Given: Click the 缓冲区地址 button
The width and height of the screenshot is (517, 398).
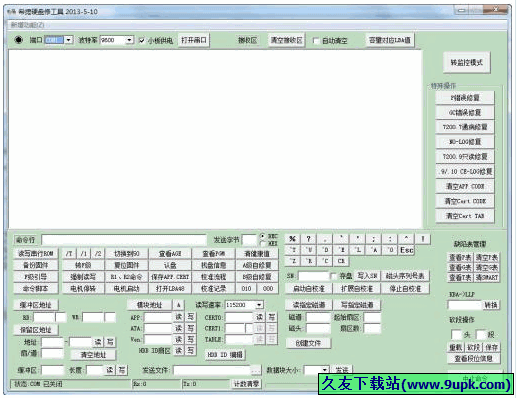Looking at the screenshot, I should [x=36, y=305].
